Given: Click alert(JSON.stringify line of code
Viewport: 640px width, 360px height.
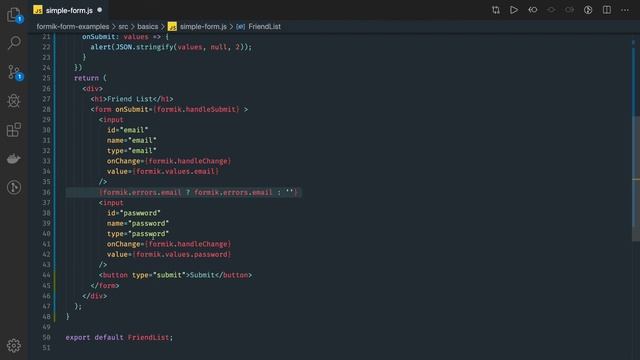Looking at the screenshot, I should 171,47.
